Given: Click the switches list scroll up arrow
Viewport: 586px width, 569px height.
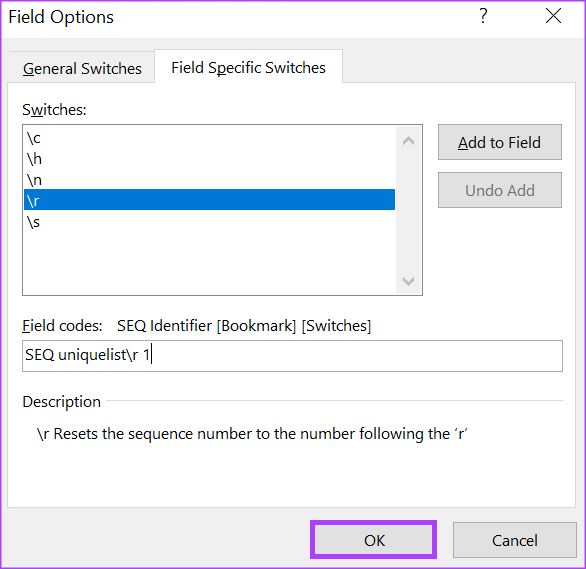Looking at the screenshot, I should 408,141.
